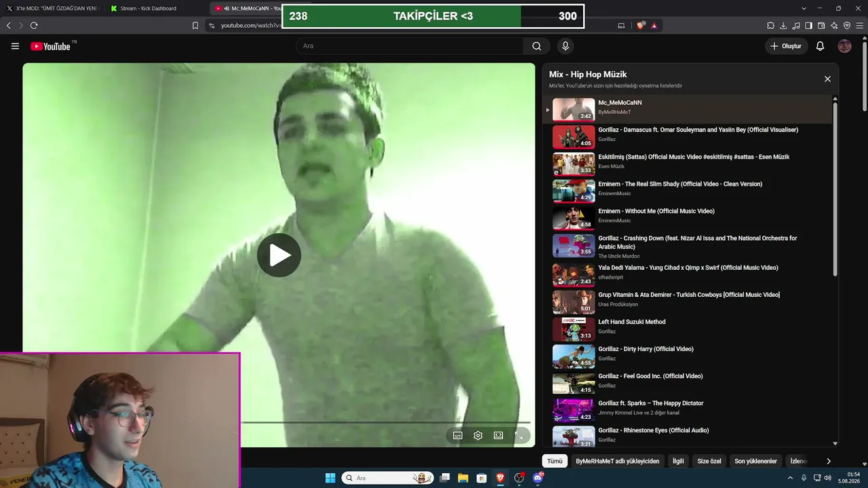Open the Oluştur create menu
Viewport: 868px width, 488px height.
click(786, 46)
